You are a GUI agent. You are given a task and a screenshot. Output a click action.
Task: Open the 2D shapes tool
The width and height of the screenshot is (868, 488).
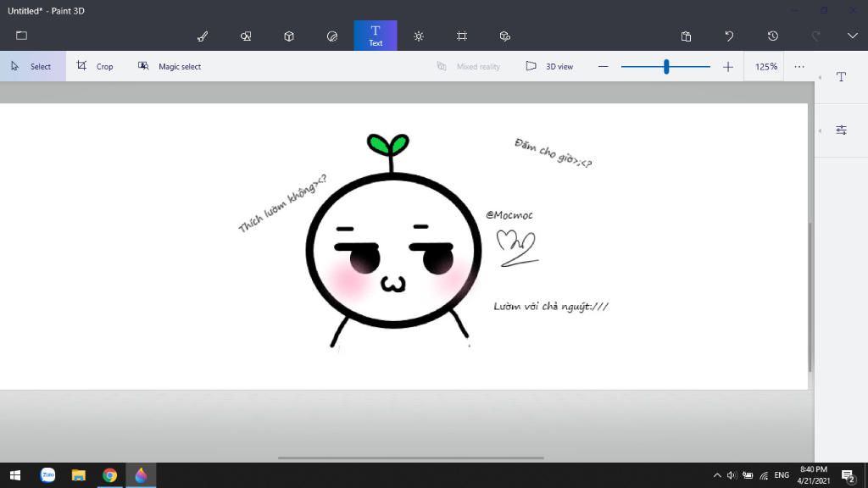(x=246, y=36)
